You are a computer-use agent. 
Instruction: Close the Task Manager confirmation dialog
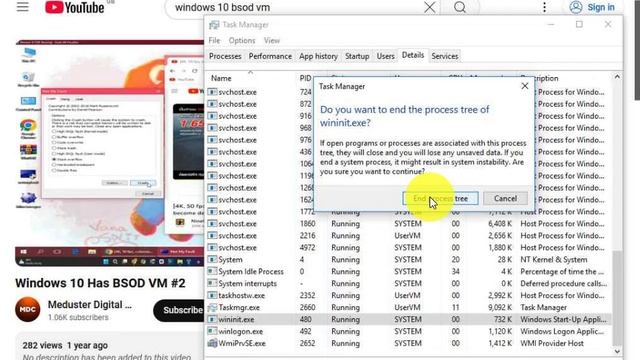(524, 86)
